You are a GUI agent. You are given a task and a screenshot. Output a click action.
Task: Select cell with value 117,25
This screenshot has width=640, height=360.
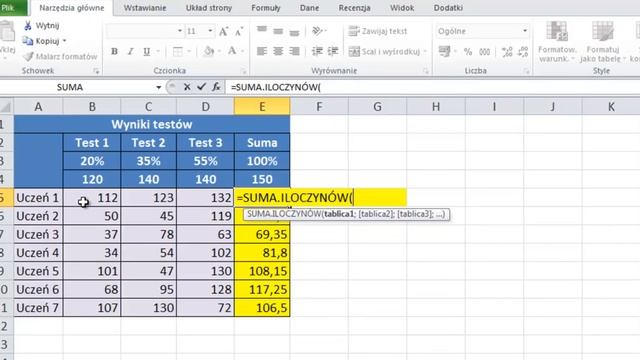click(x=262, y=289)
